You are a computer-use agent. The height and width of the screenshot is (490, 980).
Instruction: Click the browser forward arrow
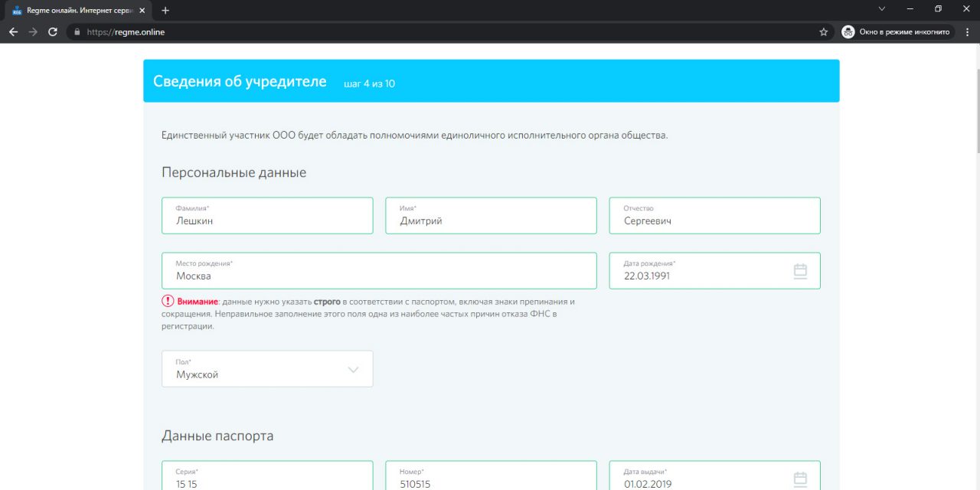click(x=33, y=32)
